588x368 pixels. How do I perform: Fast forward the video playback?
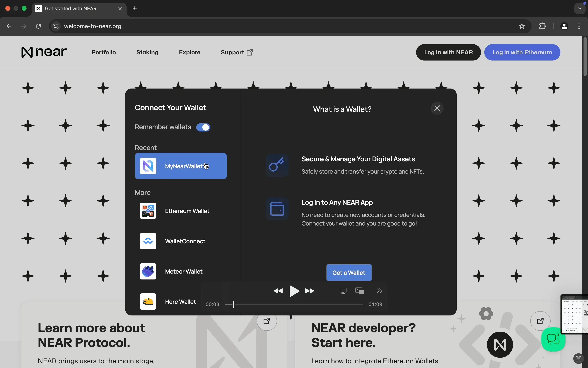310,291
